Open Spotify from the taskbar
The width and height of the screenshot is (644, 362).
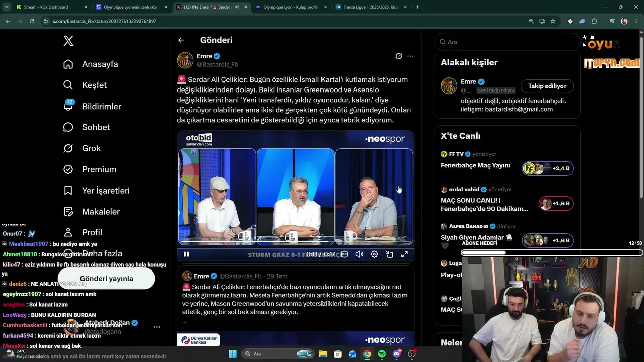pyautogui.click(x=382, y=354)
